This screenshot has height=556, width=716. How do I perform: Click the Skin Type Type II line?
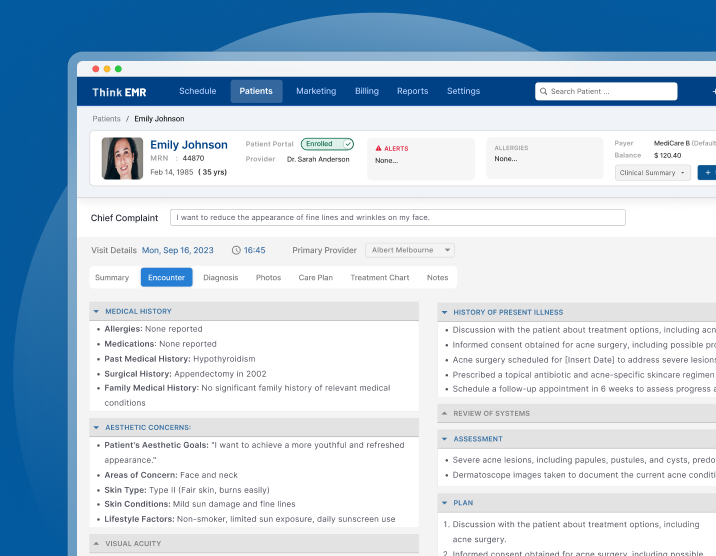tap(187, 490)
